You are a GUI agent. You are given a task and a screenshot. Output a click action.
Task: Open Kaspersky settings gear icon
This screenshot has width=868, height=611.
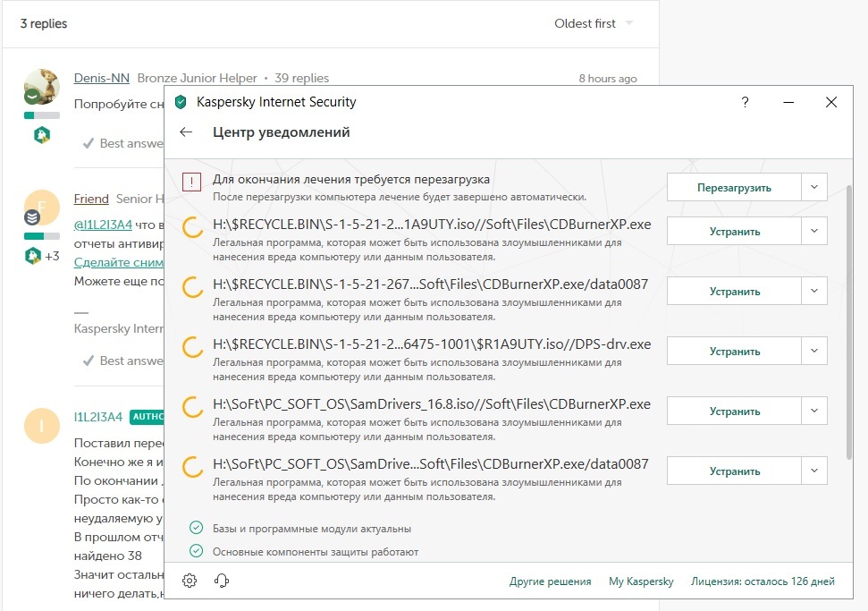tap(190, 581)
